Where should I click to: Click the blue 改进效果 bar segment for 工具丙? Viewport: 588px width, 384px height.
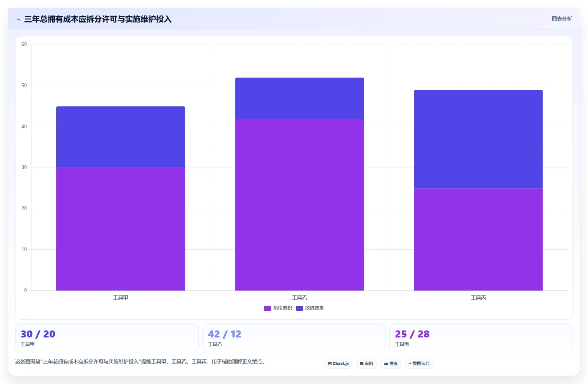(478, 139)
